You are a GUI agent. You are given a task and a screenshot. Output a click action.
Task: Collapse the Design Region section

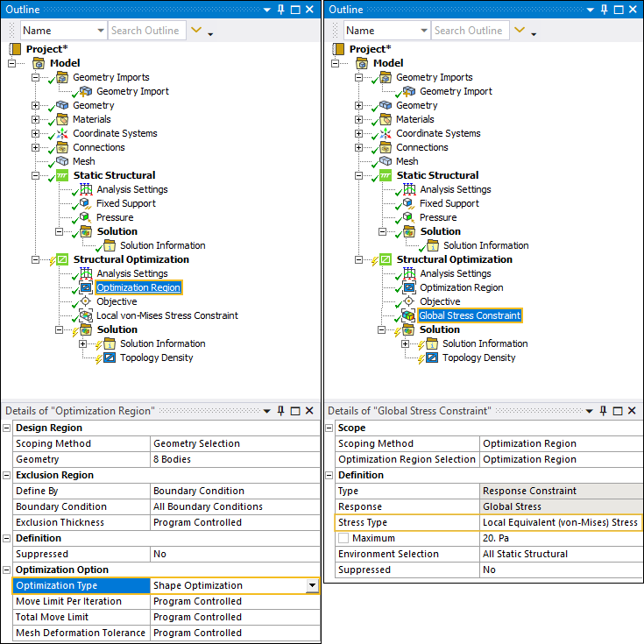point(7,428)
